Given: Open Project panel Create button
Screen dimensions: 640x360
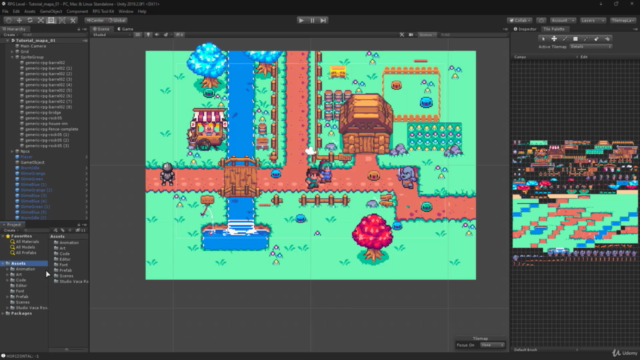Looking at the screenshot, I should 10,230.
